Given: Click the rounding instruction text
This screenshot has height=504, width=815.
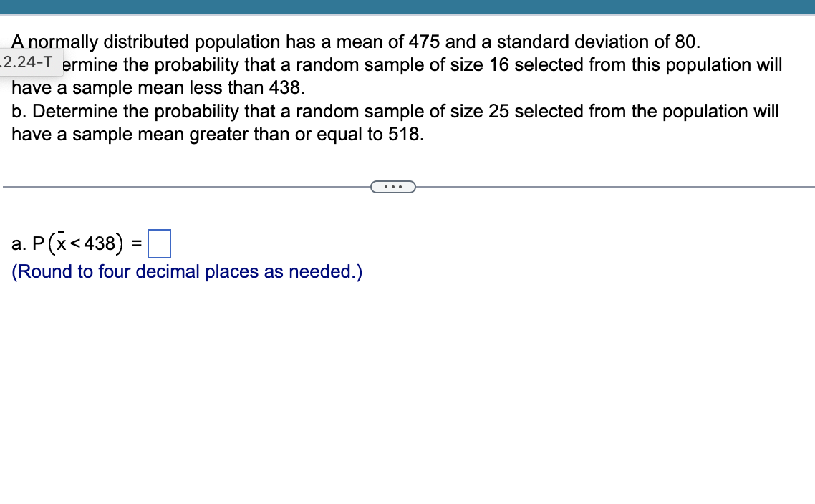Looking at the screenshot, I should [187, 271].
